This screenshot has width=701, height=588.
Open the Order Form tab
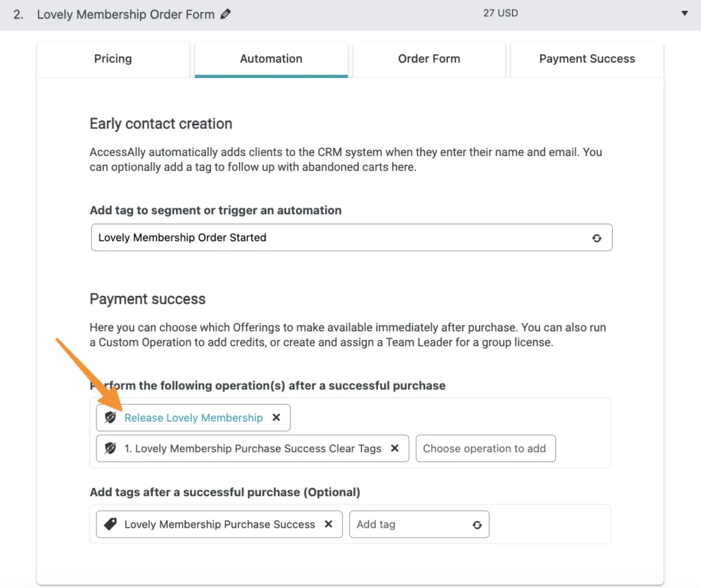(x=429, y=59)
